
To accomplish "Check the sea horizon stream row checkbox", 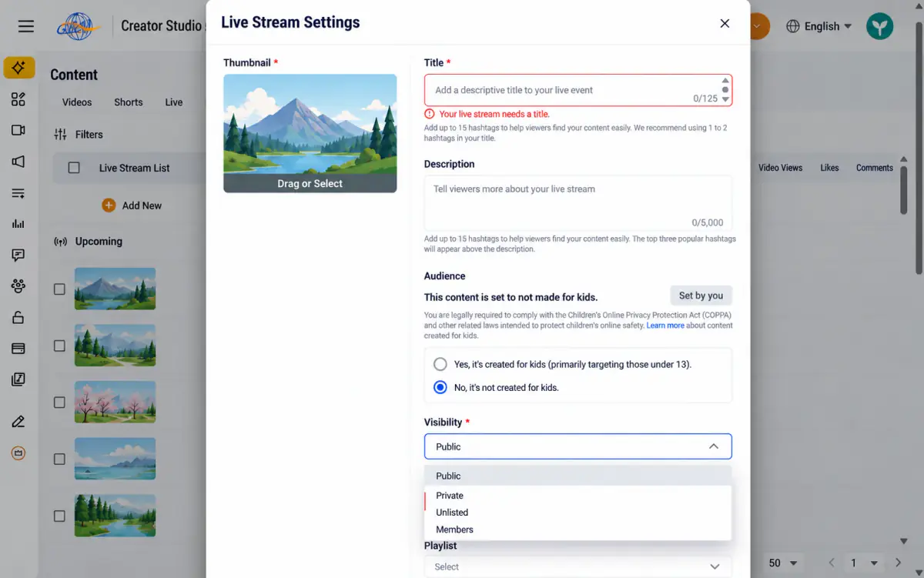I will pyautogui.click(x=59, y=459).
